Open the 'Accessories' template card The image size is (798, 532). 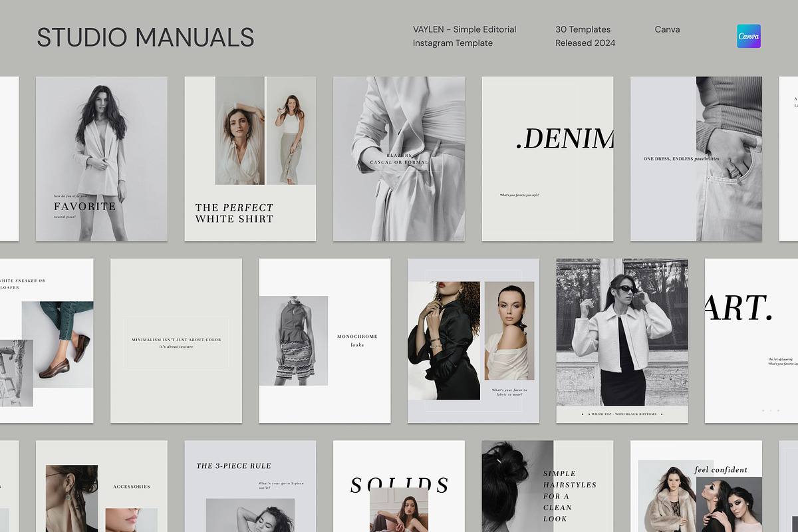click(x=102, y=486)
